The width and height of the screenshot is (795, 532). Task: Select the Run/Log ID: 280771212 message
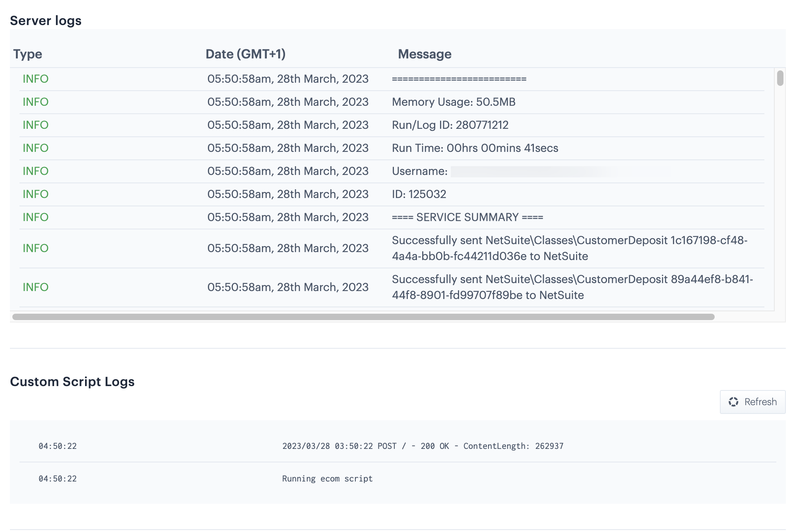(450, 125)
